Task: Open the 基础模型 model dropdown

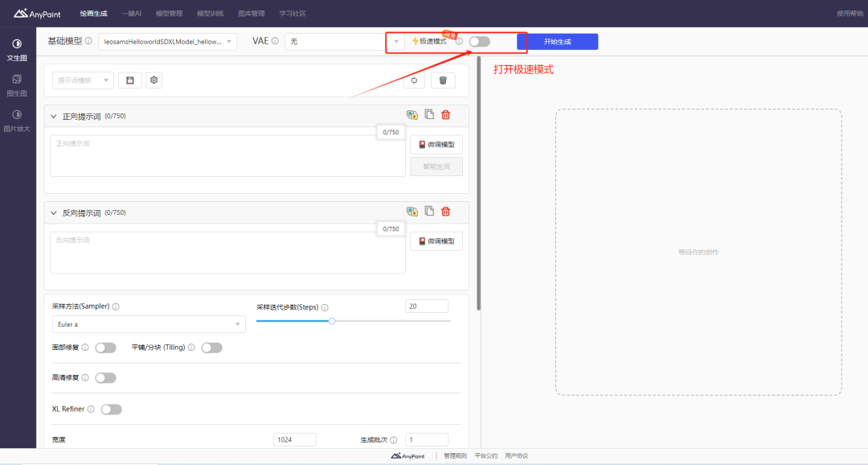Action: [168, 42]
